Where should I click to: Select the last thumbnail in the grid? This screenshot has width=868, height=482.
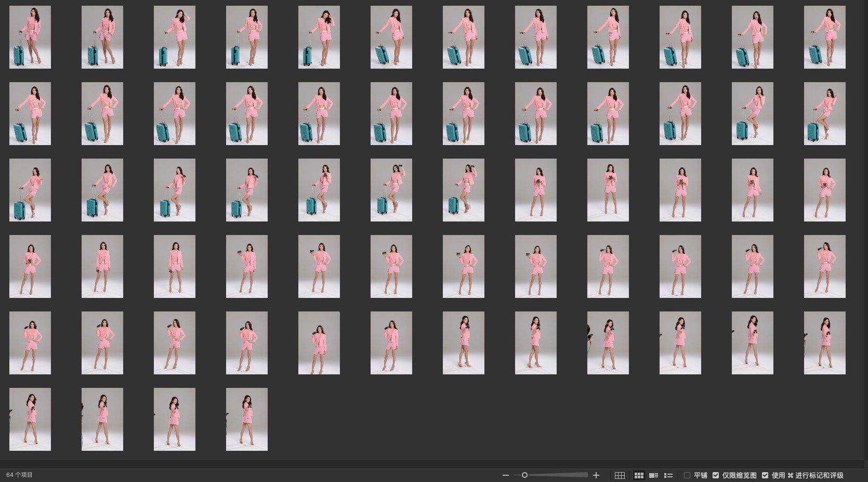point(247,419)
